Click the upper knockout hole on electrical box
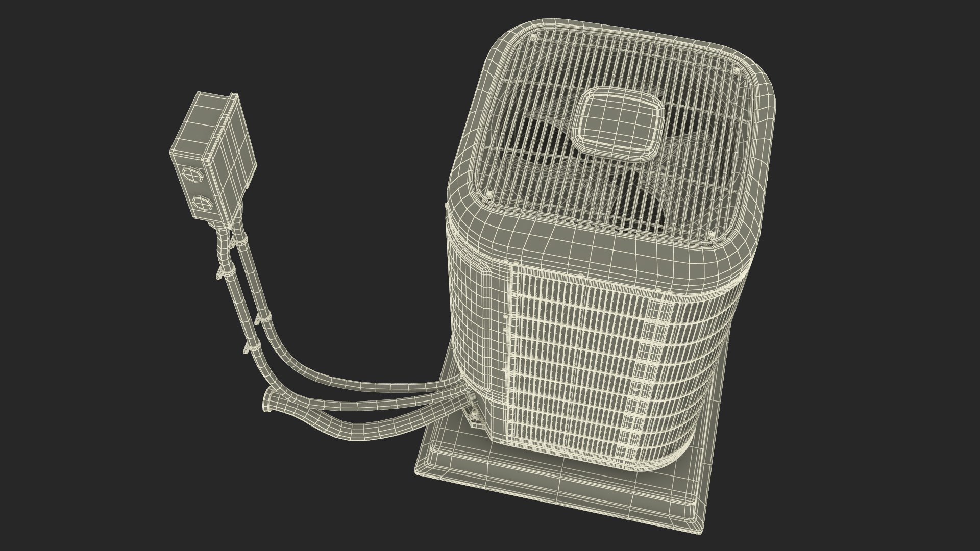This screenshot has width=980, height=551. tap(194, 175)
